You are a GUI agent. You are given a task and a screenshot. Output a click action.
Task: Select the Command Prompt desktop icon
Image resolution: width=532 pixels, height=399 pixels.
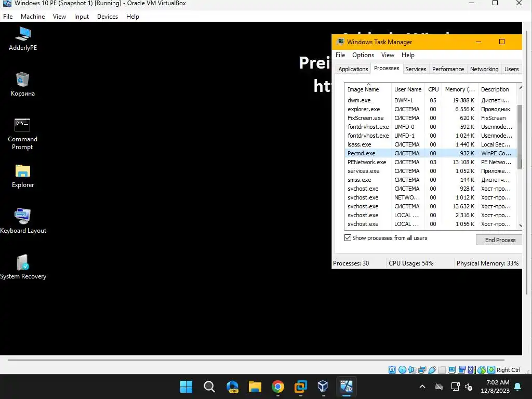(22, 134)
